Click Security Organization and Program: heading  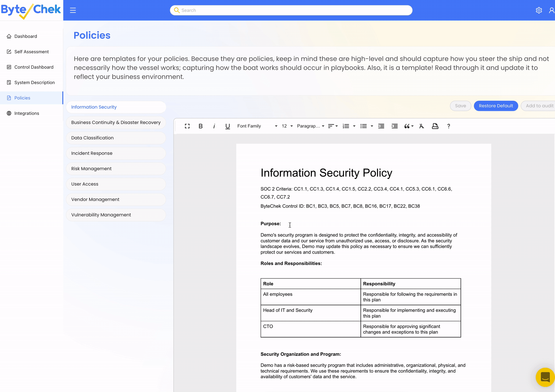click(301, 354)
